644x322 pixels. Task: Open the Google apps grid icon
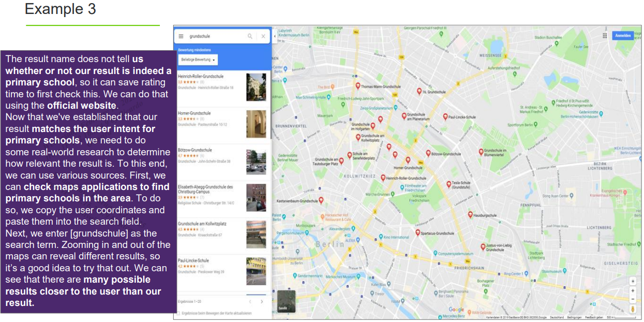point(604,36)
